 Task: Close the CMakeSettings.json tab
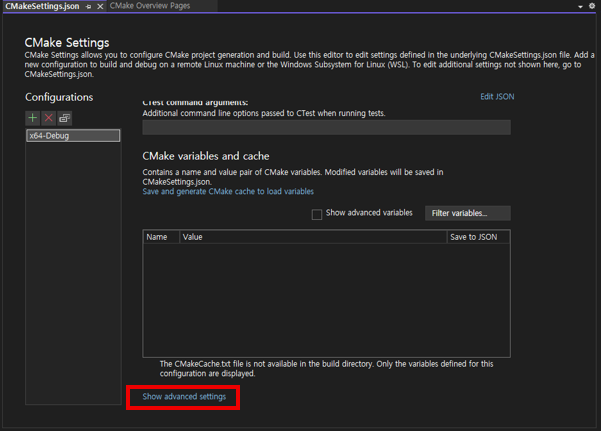[x=99, y=6]
